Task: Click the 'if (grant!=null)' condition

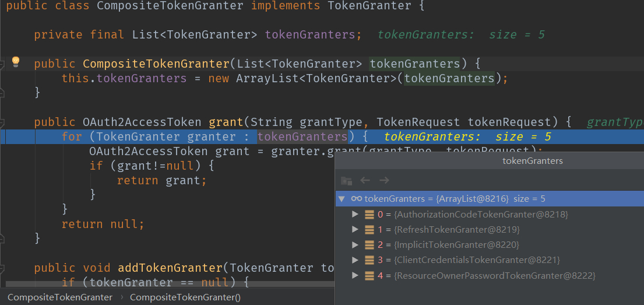Action: (x=146, y=166)
